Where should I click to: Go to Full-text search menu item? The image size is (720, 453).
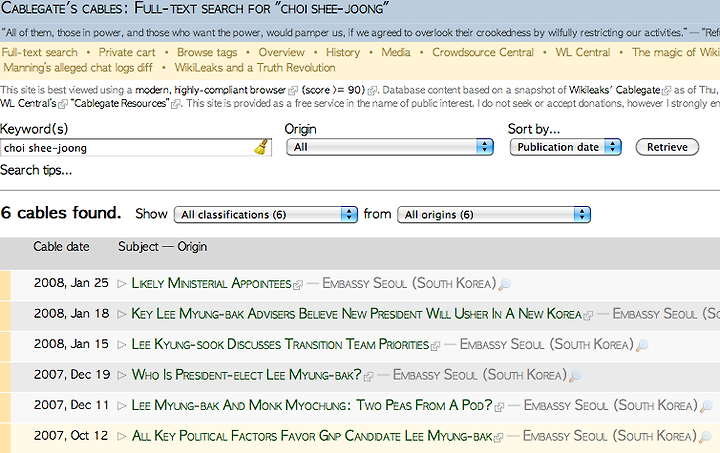[39, 52]
